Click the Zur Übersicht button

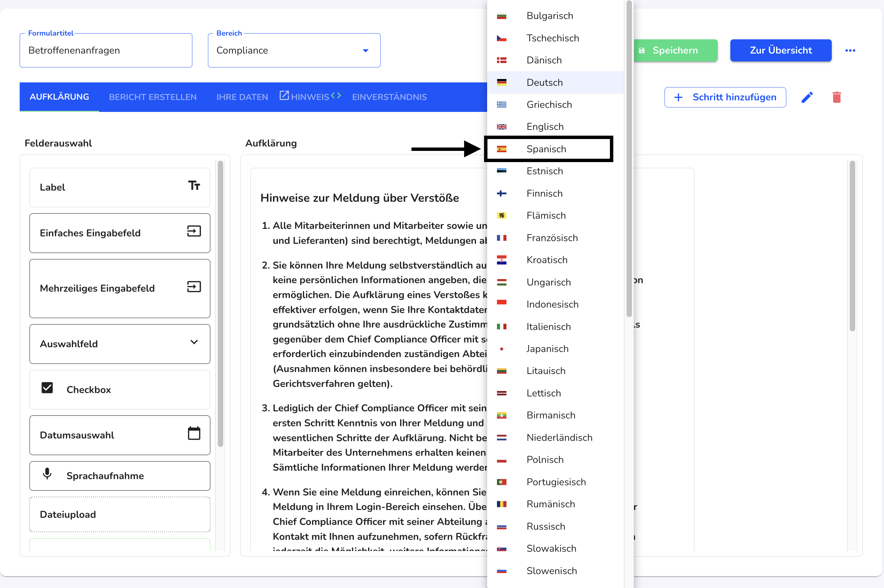tap(781, 50)
